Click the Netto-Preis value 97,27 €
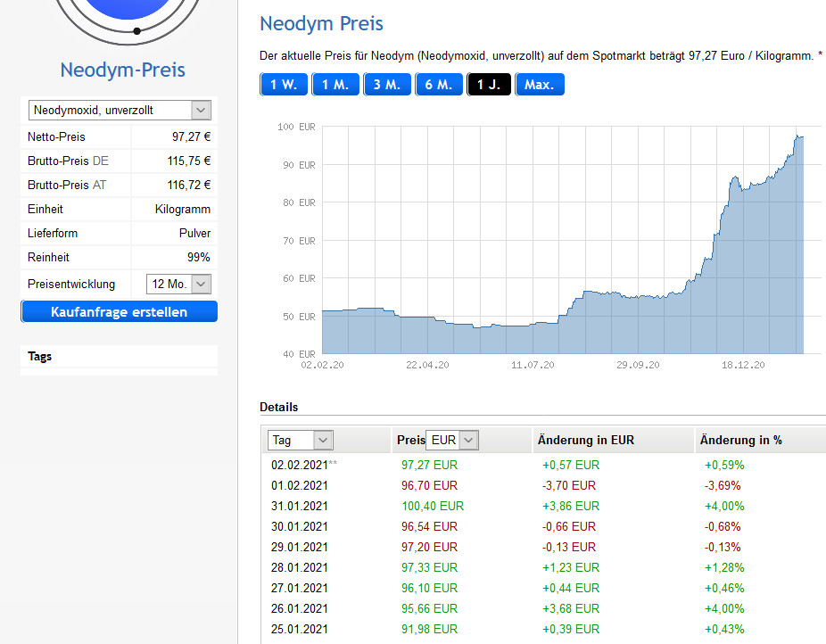826x644 pixels. [191, 136]
